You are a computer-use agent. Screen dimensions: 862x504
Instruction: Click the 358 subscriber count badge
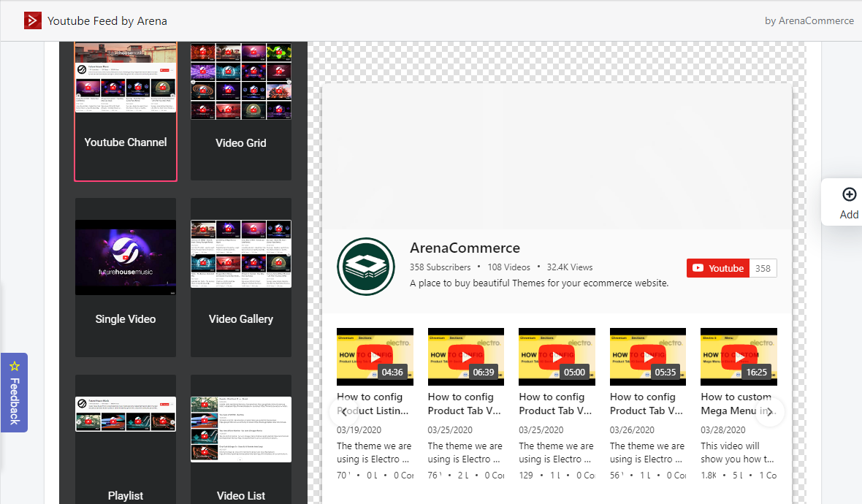pyautogui.click(x=763, y=268)
